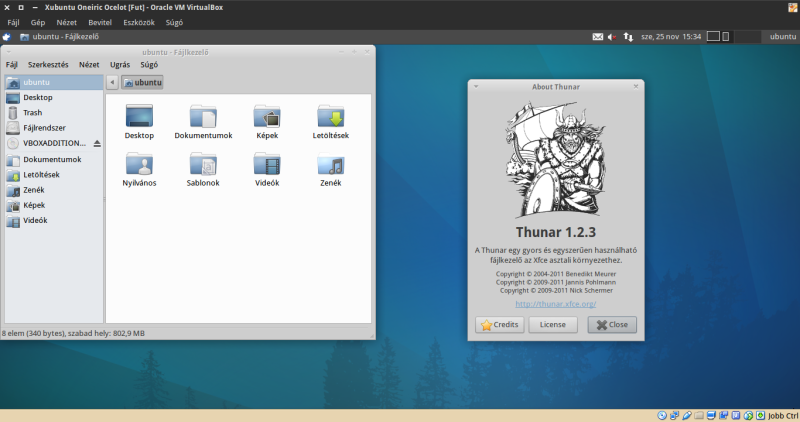Select ubuntu home in the sidebar
The height and width of the screenshot is (422, 800).
click(x=54, y=82)
